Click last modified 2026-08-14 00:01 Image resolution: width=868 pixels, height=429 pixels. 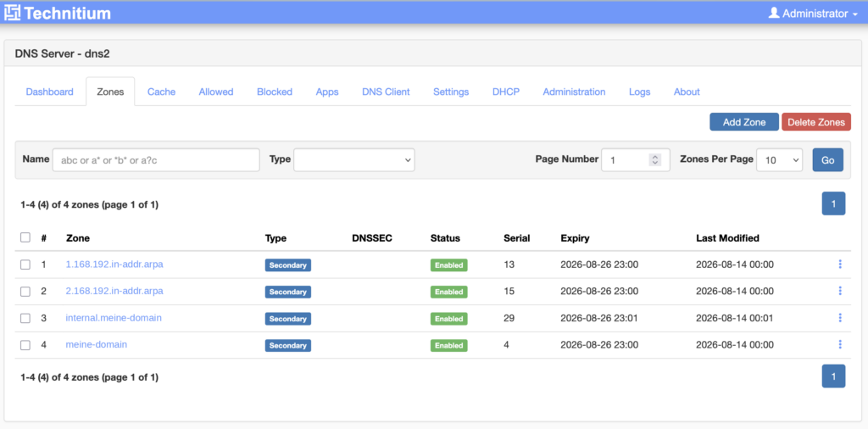pyautogui.click(x=735, y=318)
